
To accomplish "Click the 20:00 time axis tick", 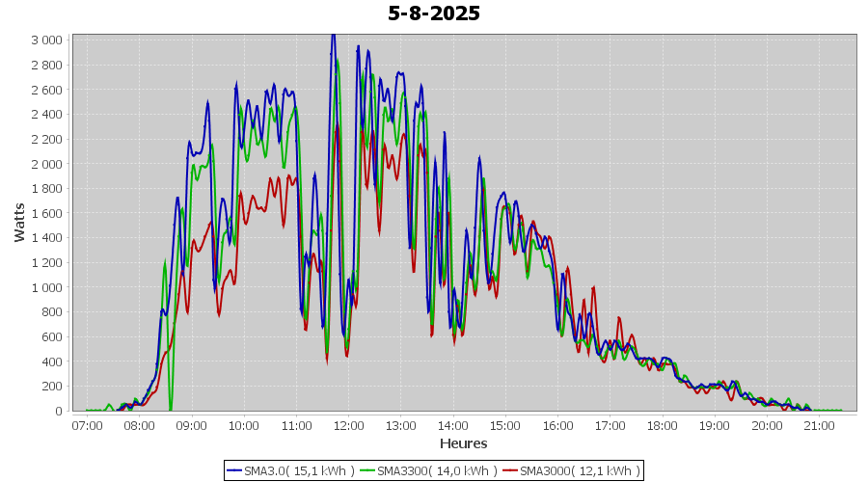I will coord(767,425).
